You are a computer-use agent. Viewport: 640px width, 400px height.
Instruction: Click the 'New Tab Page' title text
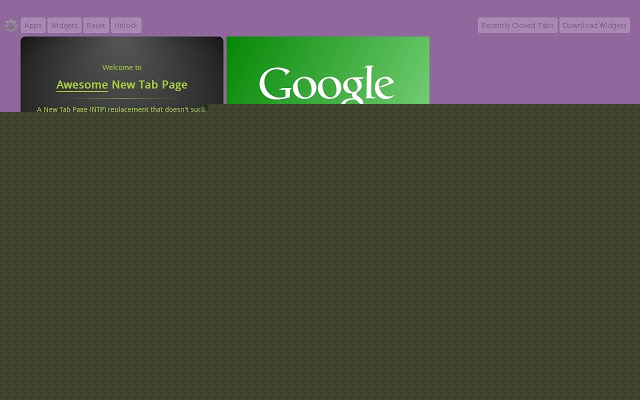[x=149, y=85]
